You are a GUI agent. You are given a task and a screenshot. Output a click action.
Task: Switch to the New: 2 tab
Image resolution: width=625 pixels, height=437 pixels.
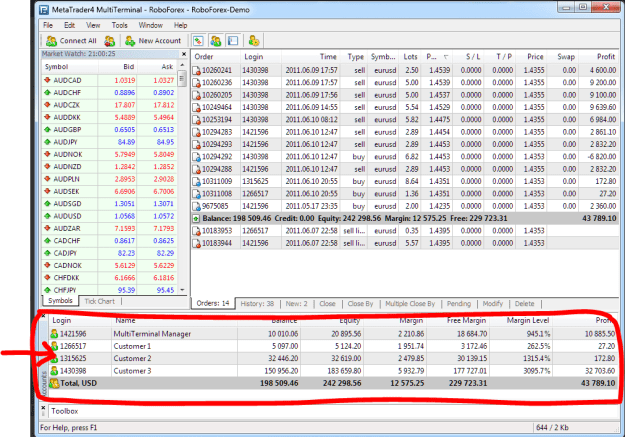(296, 304)
